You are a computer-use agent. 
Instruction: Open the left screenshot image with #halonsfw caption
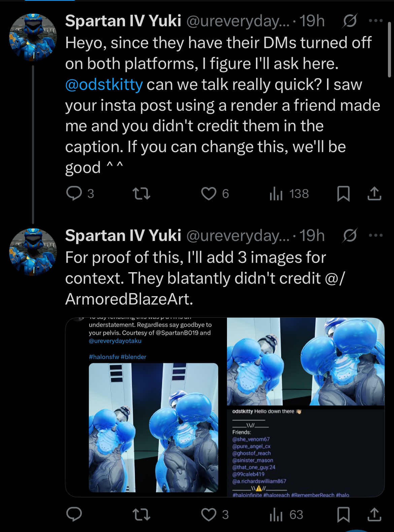point(146,407)
